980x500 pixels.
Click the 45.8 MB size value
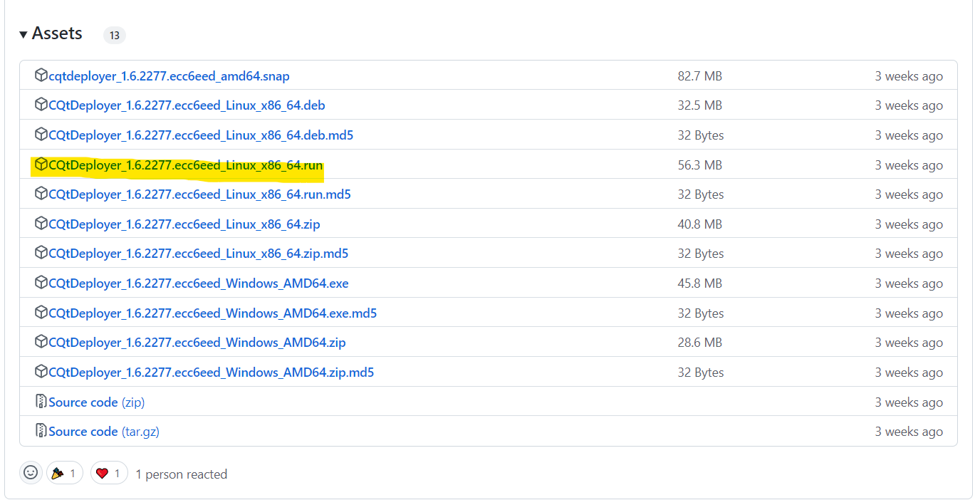pyautogui.click(x=699, y=283)
